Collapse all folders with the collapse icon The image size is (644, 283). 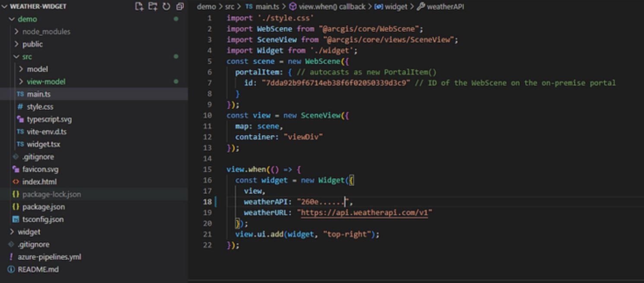[x=180, y=6]
